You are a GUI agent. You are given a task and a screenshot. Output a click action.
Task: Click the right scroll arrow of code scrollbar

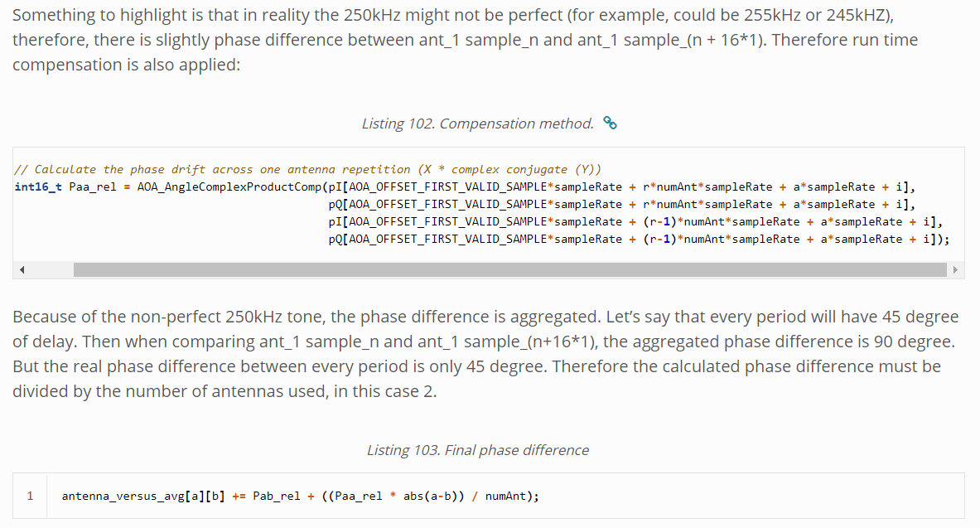955,270
